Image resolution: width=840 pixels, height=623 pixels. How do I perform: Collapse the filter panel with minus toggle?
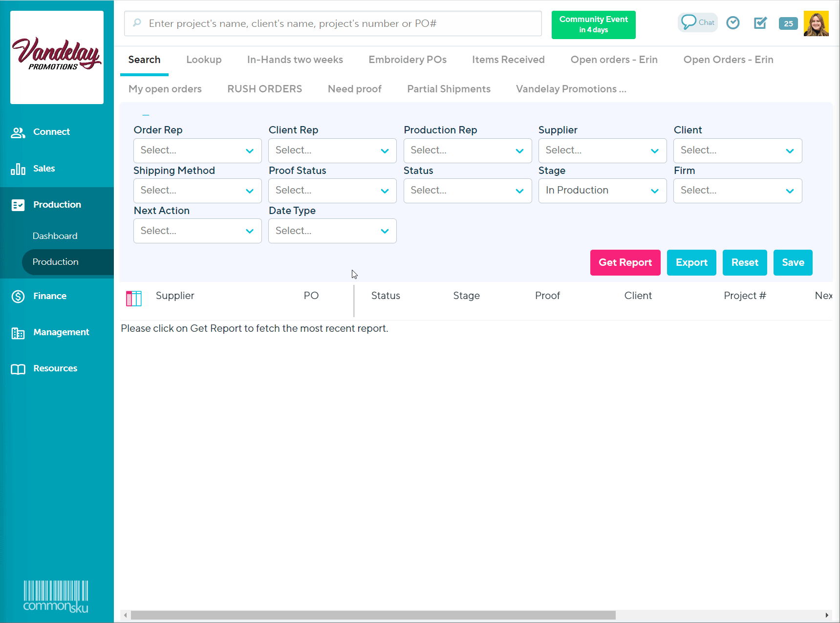146,115
